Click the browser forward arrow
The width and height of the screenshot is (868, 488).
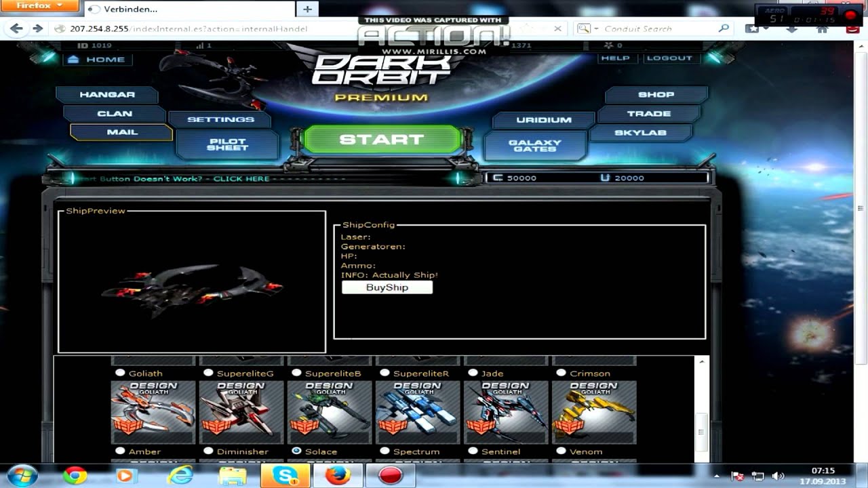click(x=38, y=28)
